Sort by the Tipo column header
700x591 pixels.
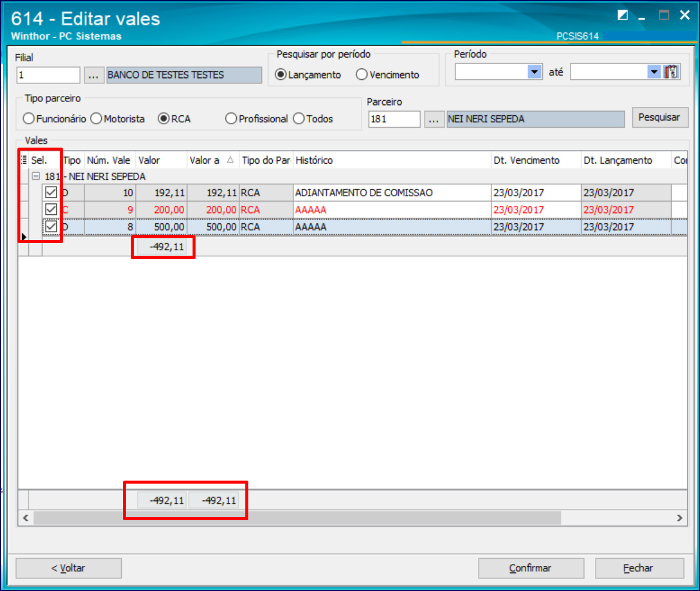click(73, 160)
